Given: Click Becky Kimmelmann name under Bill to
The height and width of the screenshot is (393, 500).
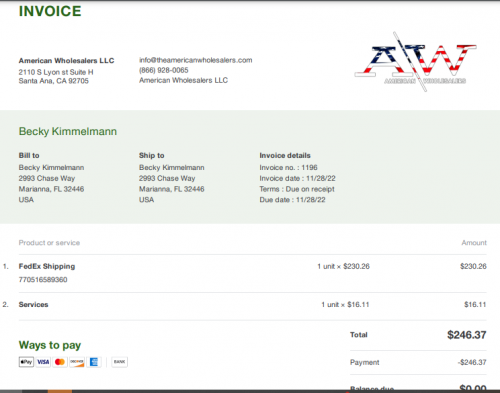Looking at the screenshot, I should tap(51, 167).
